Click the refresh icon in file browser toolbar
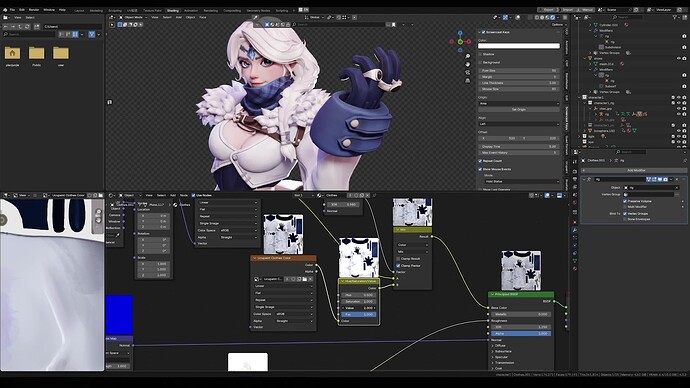 tap(27, 26)
